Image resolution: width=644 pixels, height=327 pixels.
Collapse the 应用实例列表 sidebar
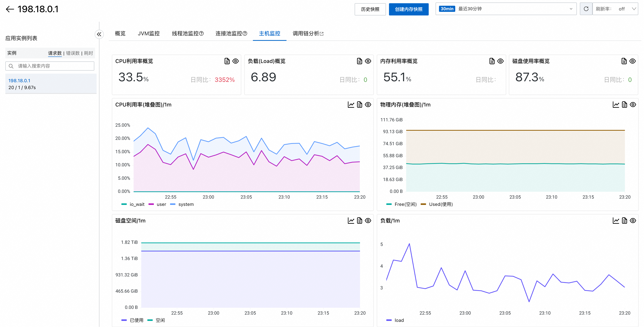pyautogui.click(x=99, y=34)
